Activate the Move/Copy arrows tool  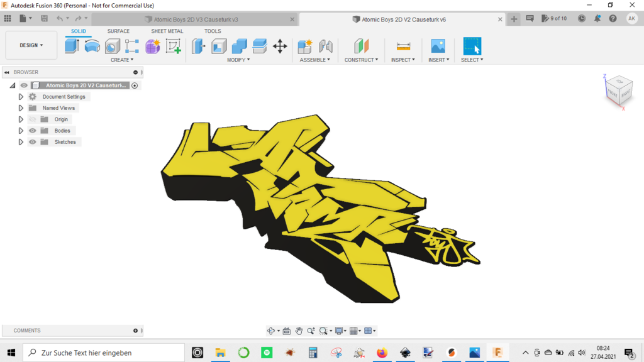pos(280,46)
